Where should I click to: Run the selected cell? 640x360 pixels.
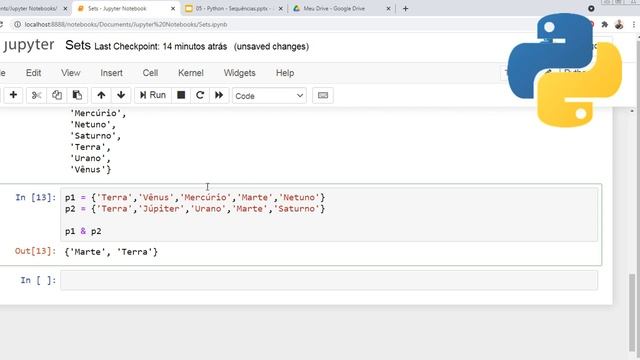(x=153, y=95)
